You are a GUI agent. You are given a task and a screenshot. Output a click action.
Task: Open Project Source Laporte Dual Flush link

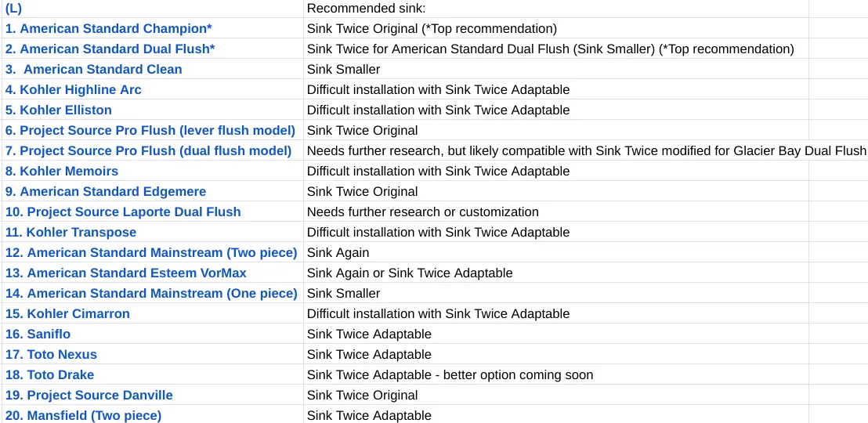click(x=123, y=212)
